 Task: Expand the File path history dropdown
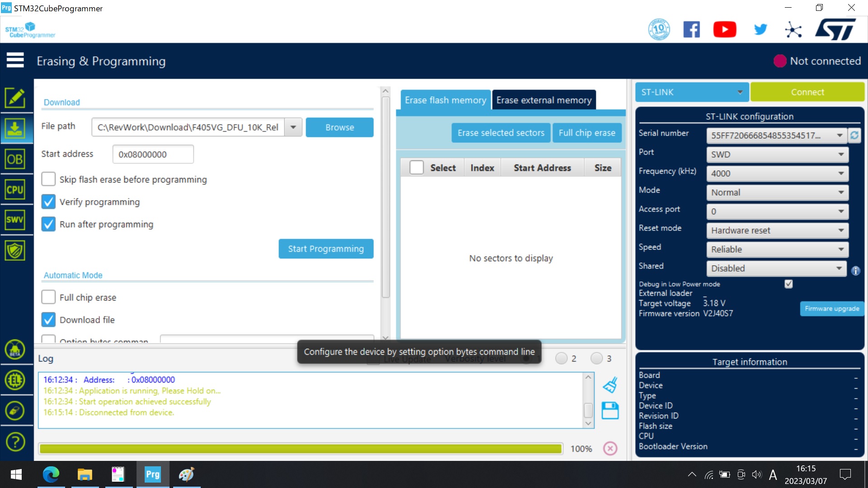point(293,127)
